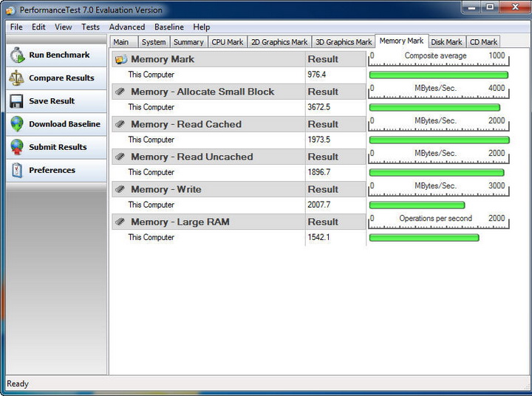
Task: Click the Allocate Small Block memory chip icon
Action: pos(120,92)
